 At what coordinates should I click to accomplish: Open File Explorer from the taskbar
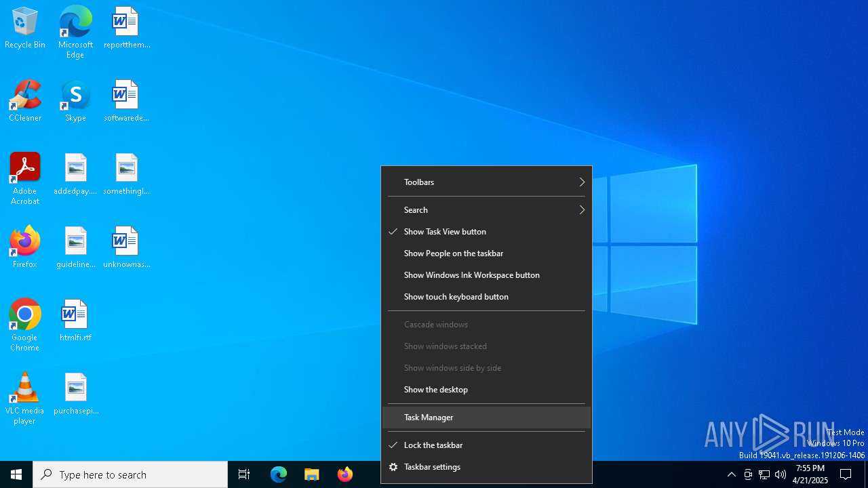pos(312,474)
